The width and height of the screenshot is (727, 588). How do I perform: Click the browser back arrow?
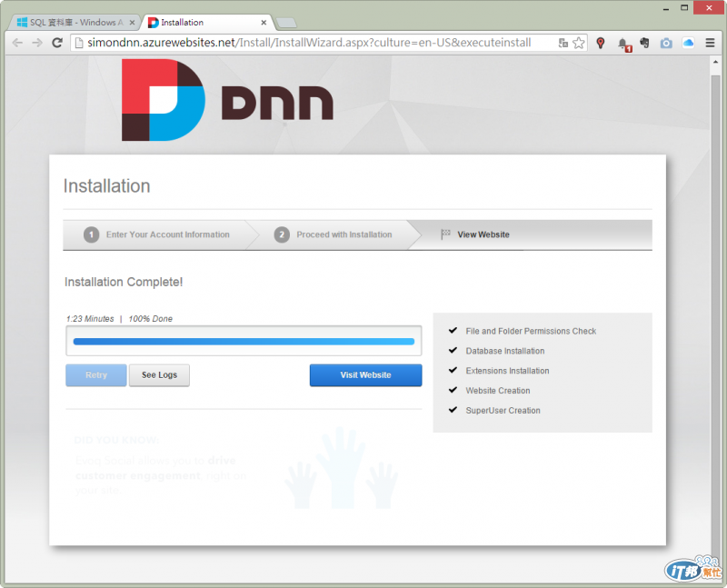coord(17,43)
